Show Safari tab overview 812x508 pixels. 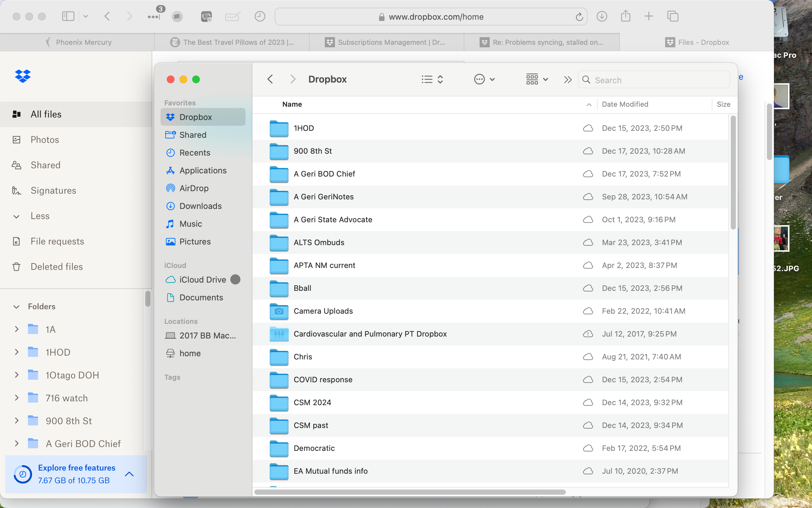point(673,16)
